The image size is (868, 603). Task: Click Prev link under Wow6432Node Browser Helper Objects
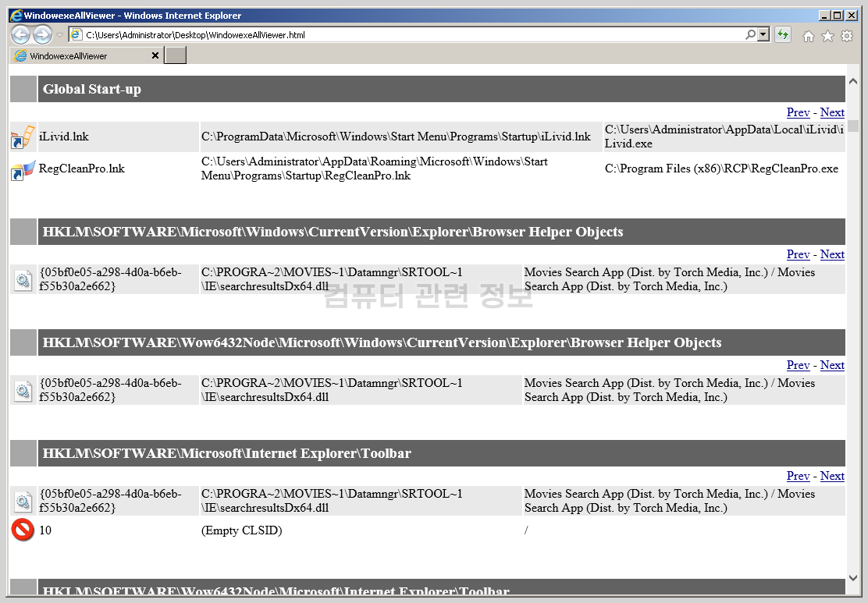798,365
